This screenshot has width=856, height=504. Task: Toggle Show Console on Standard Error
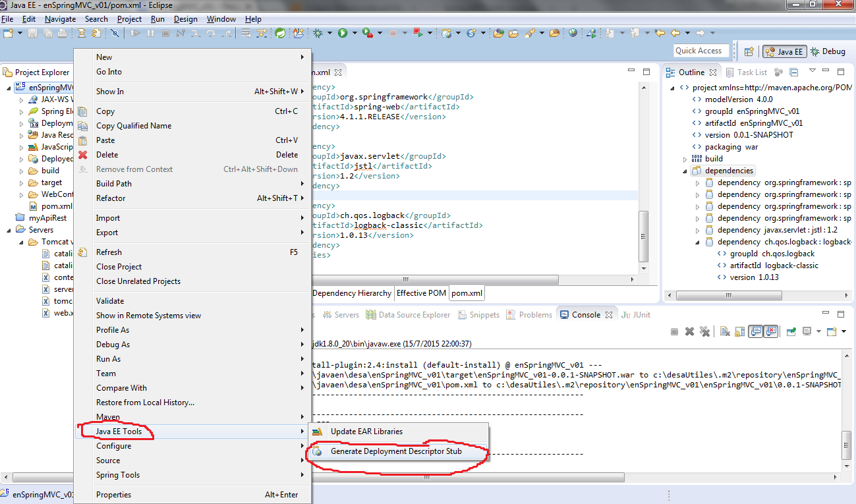pos(770,331)
